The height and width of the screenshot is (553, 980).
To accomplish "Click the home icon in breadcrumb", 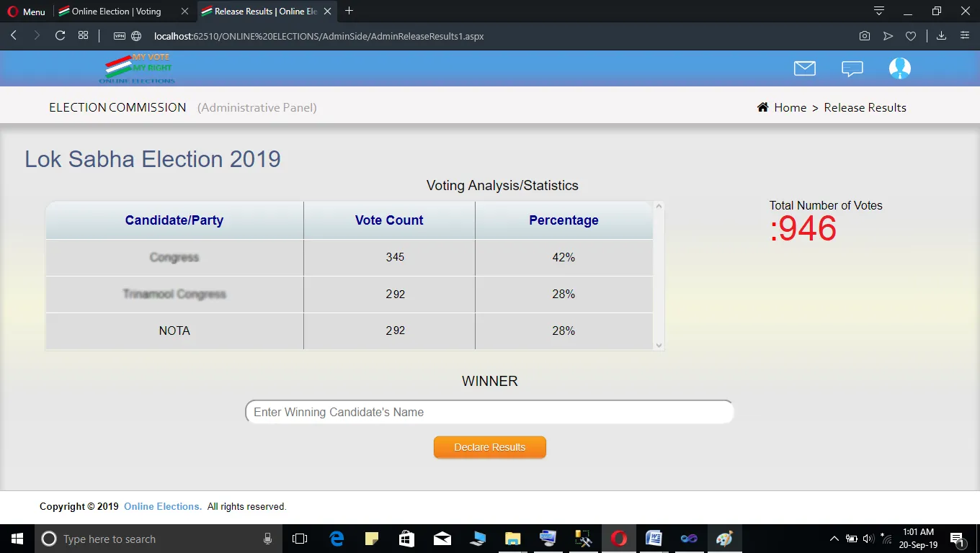I will [x=763, y=107].
